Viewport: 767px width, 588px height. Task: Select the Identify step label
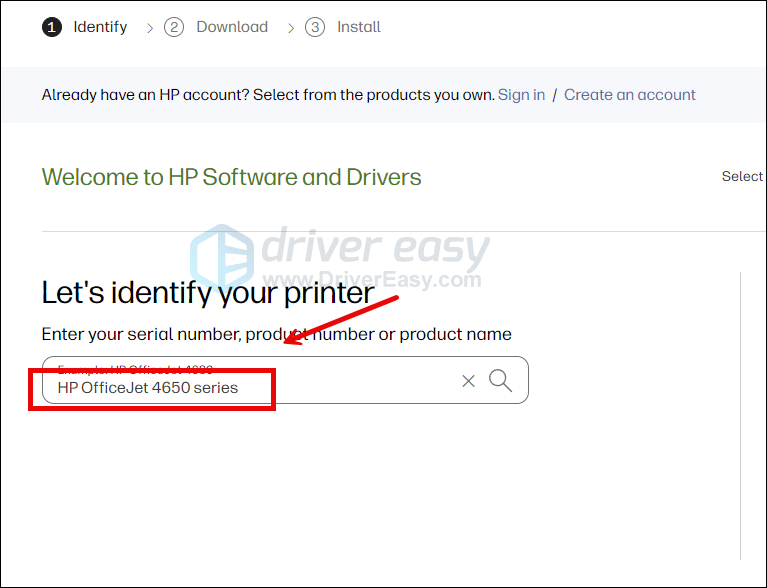pyautogui.click(x=100, y=27)
